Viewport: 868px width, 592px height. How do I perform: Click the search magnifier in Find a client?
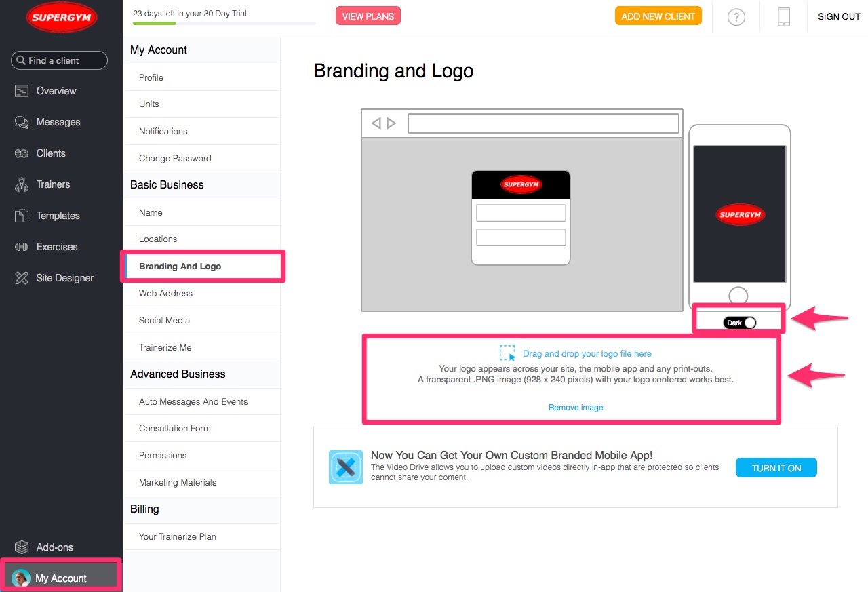[21, 60]
